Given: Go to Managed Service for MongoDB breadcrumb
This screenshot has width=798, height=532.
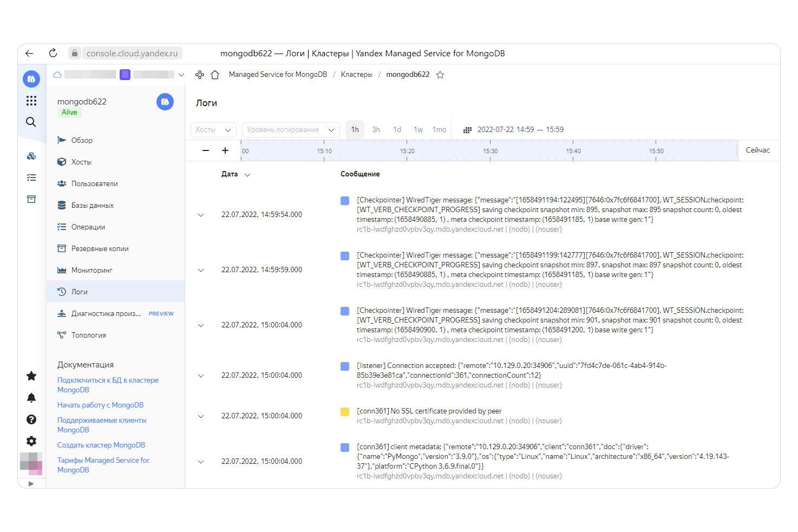Looking at the screenshot, I should coord(278,75).
